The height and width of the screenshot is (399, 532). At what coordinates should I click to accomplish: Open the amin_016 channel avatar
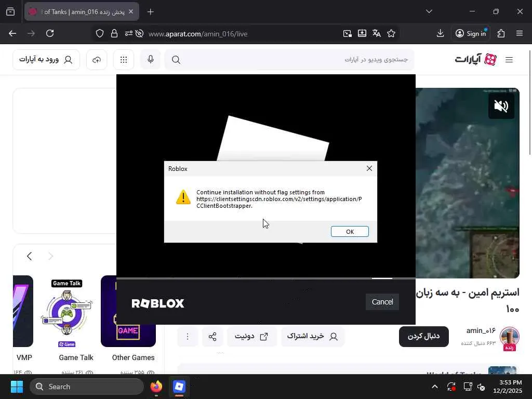coord(509,337)
